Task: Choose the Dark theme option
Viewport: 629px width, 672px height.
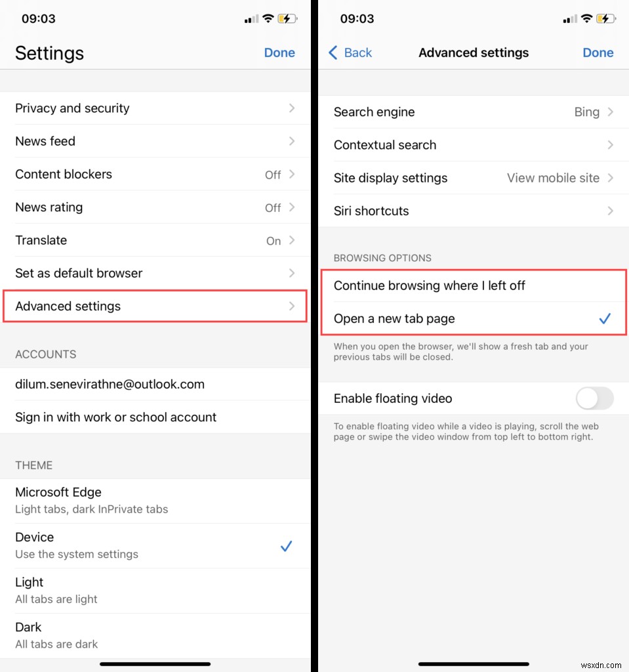Action: coord(155,635)
